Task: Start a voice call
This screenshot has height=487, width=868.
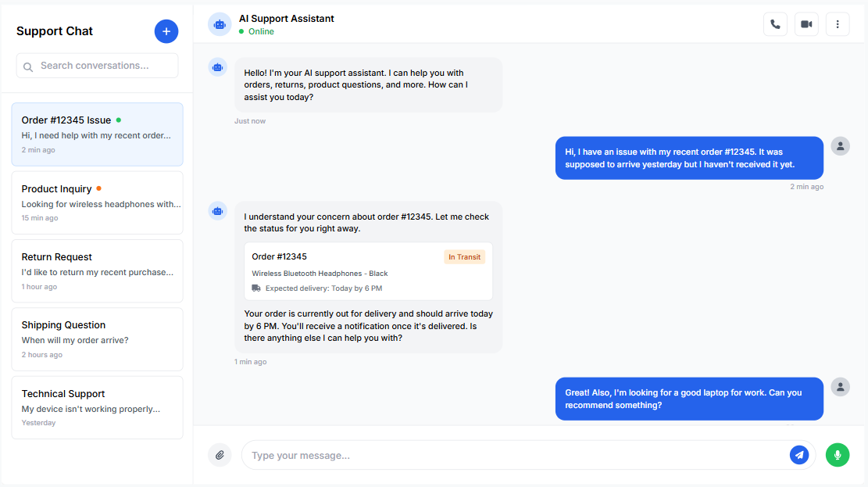Action: [775, 24]
